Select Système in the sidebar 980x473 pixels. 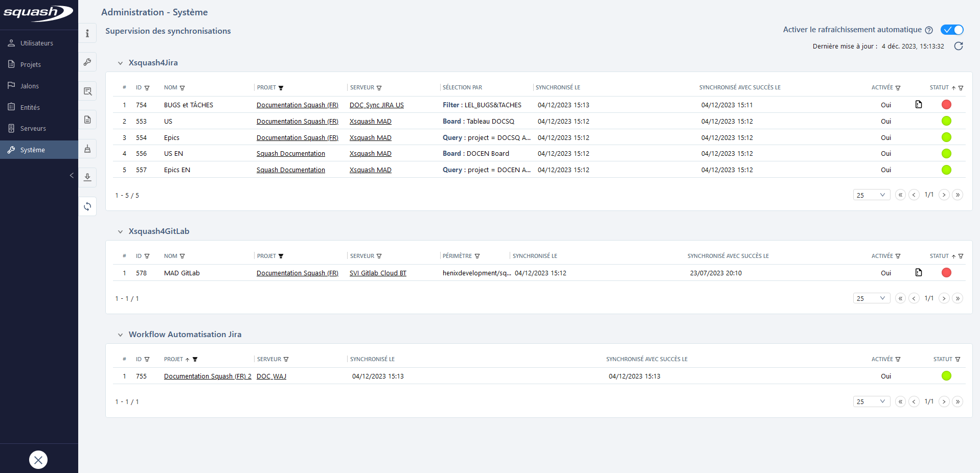(x=39, y=150)
